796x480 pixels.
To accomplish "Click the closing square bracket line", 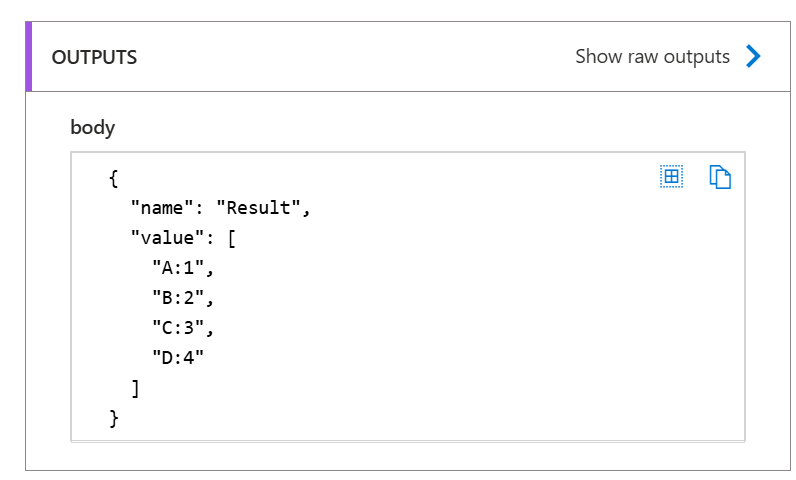I will coord(136,388).
